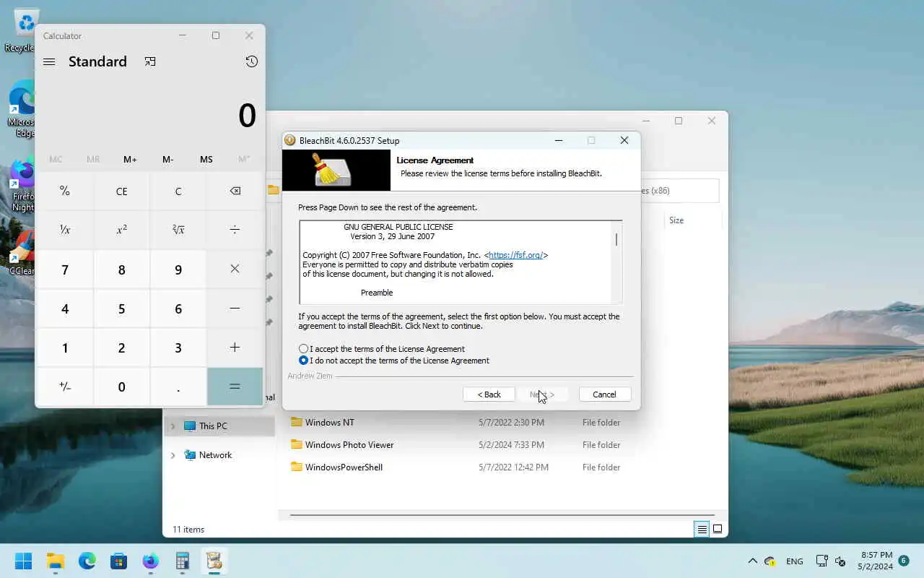Open Calculator navigation hamburger menu
The width and height of the screenshot is (924, 578).
49,62
